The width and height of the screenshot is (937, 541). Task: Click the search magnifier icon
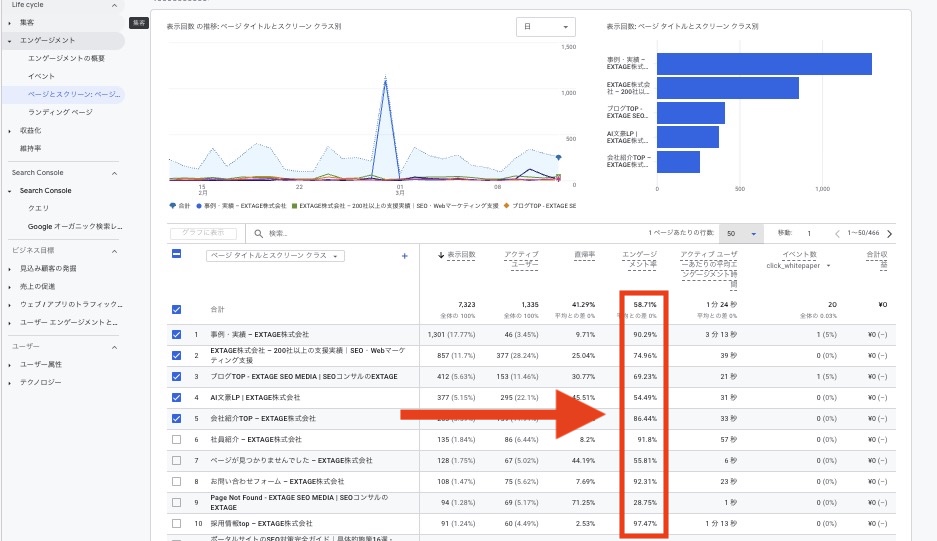point(258,234)
